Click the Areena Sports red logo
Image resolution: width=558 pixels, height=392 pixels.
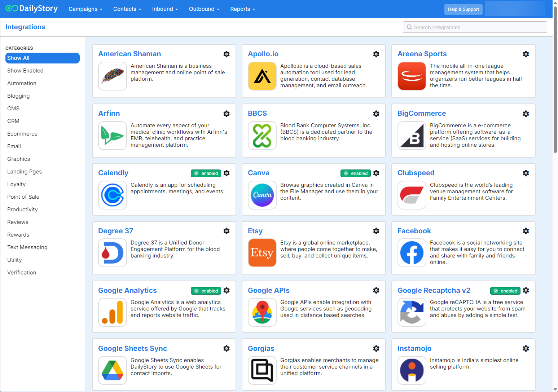[412, 76]
